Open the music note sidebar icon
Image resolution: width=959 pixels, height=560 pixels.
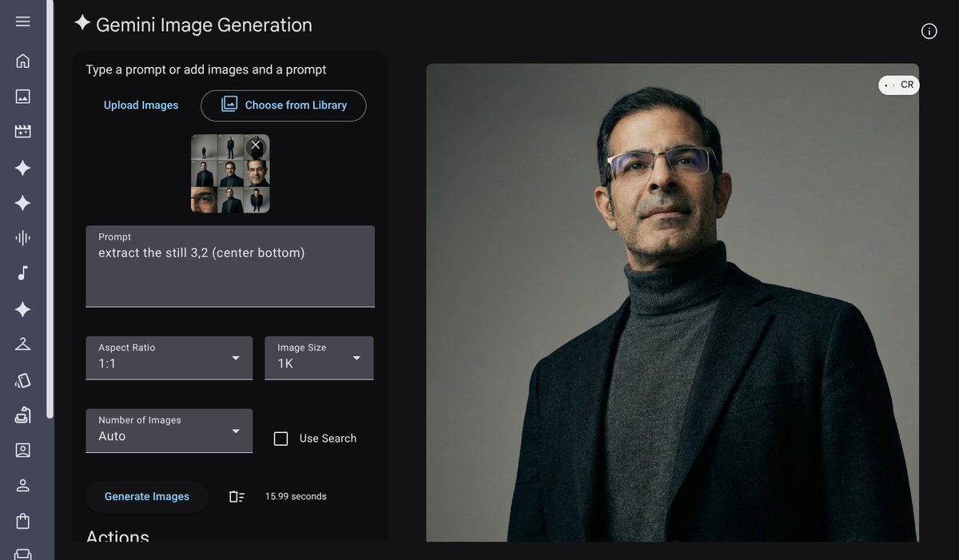tap(22, 273)
